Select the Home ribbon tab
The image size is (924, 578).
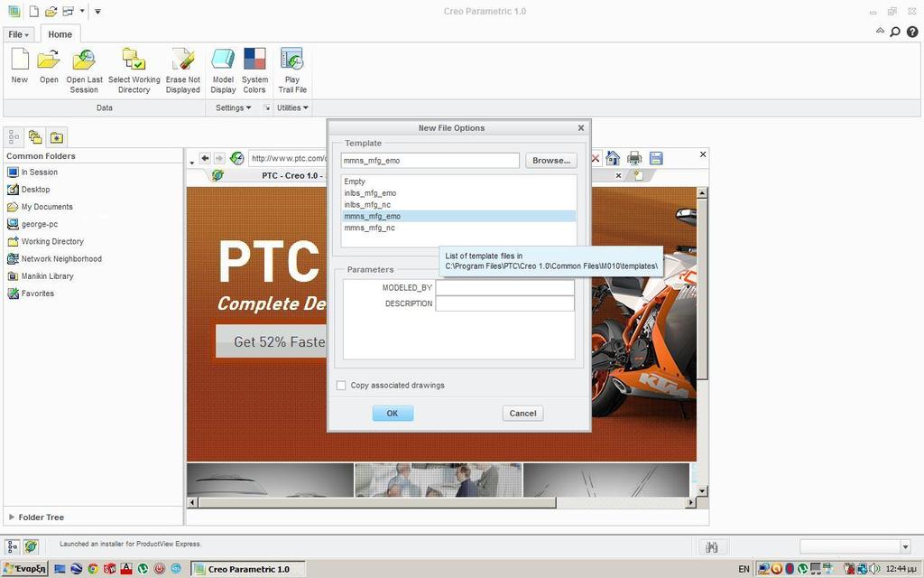coord(60,34)
